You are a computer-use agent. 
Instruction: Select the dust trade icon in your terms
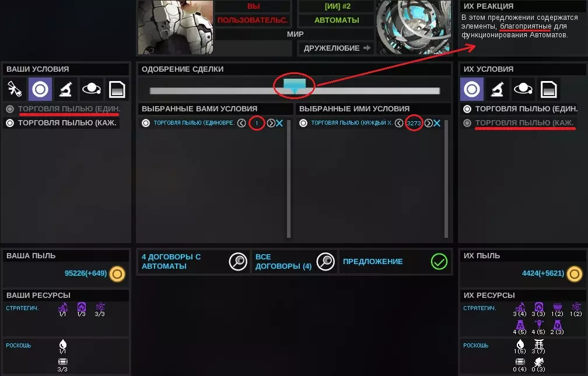40,89
